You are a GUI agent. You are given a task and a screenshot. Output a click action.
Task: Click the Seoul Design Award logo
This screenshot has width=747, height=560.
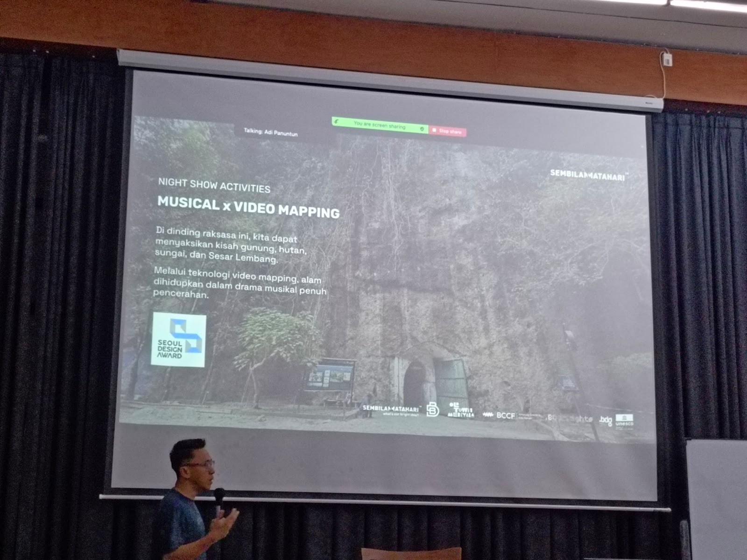[x=179, y=339]
